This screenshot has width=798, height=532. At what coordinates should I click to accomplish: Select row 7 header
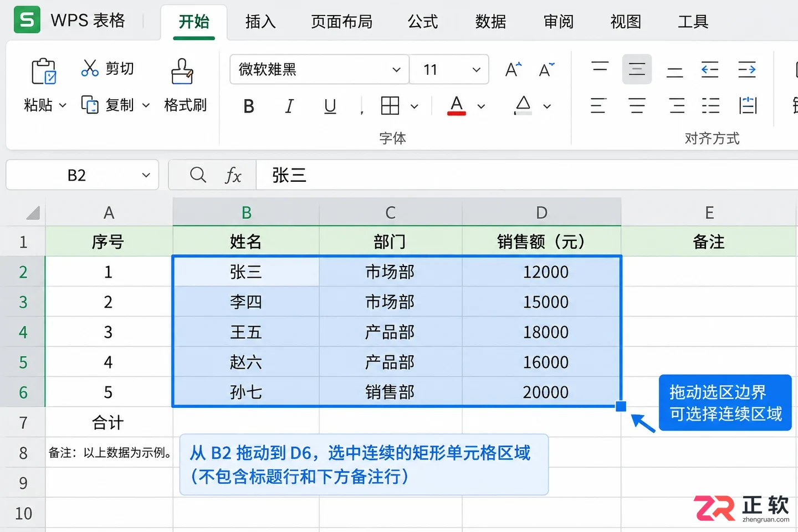click(23, 422)
